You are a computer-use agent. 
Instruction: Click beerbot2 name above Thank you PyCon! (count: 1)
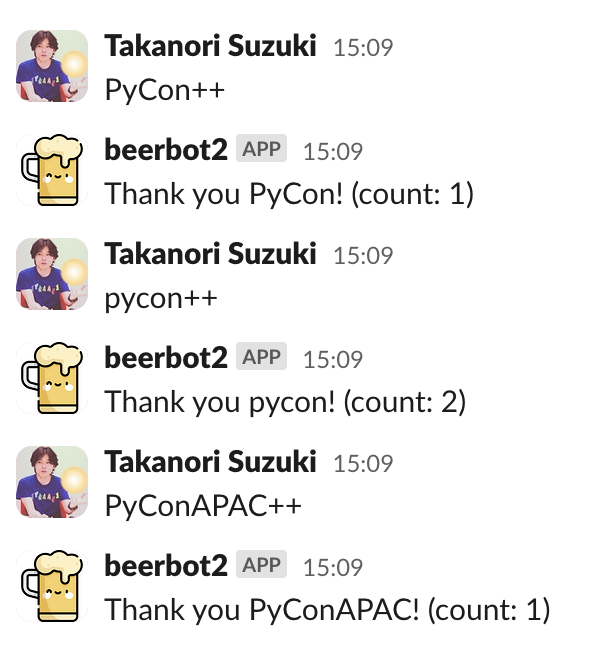[166, 150]
